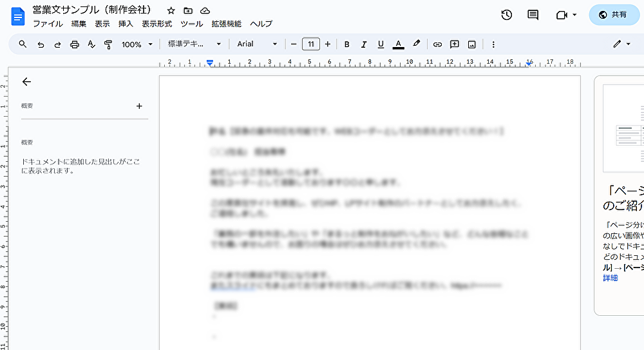
Task: Toggle italic formatting
Action: [364, 44]
